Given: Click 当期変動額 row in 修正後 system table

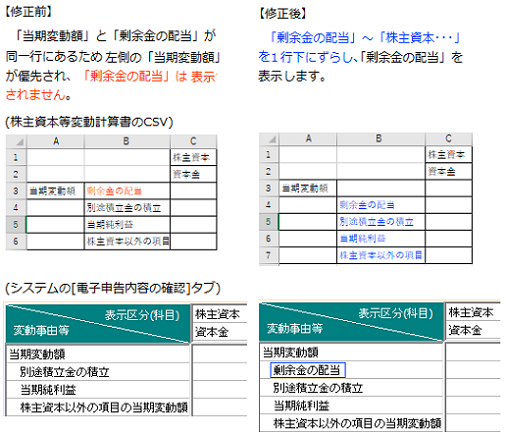Looking at the screenshot, I should (351, 352).
